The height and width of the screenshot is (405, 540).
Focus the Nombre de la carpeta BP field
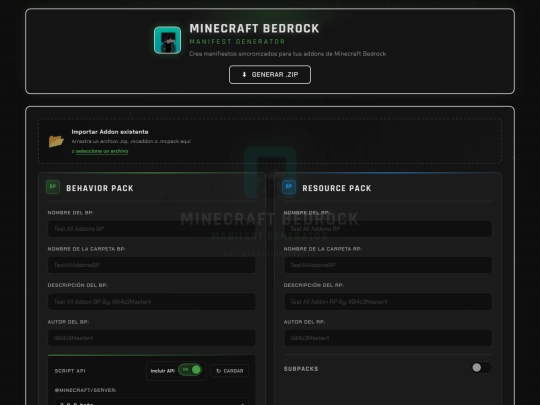pyautogui.click(x=152, y=265)
